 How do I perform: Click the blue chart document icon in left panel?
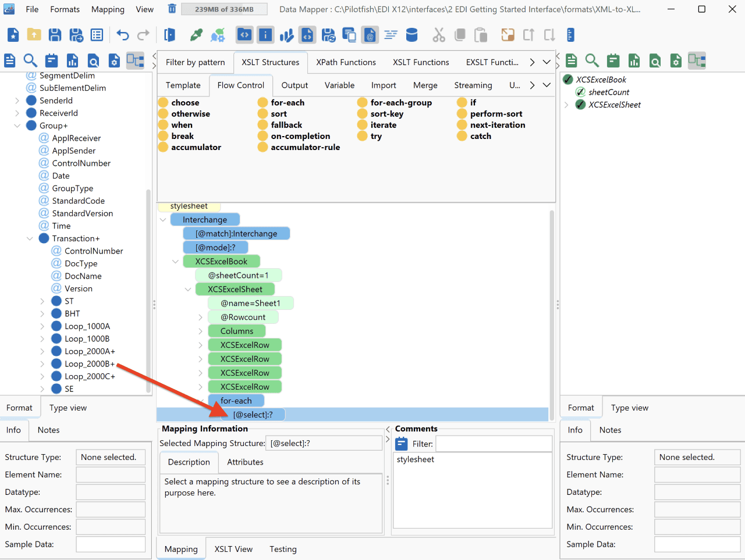click(x=72, y=60)
